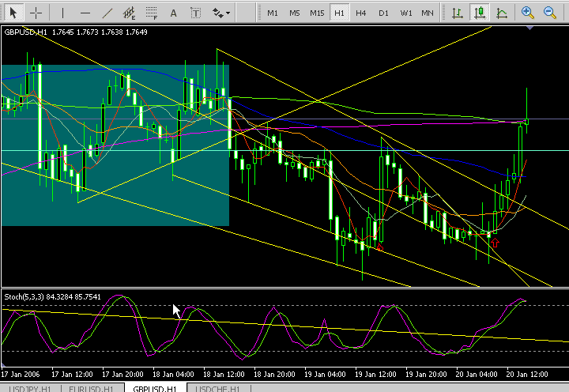The image size is (569, 392).
Task: Open the EURUSD,H1 chart tab
Action: [x=91, y=389]
